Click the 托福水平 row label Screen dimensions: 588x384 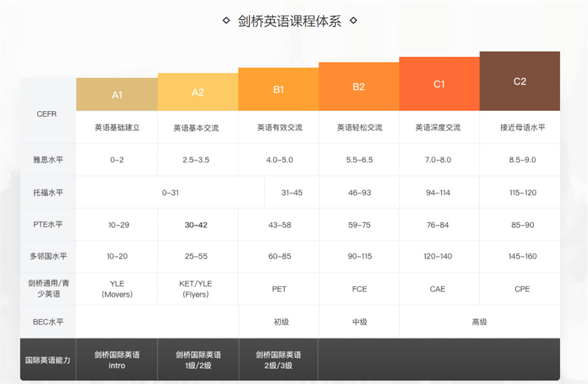(48, 193)
